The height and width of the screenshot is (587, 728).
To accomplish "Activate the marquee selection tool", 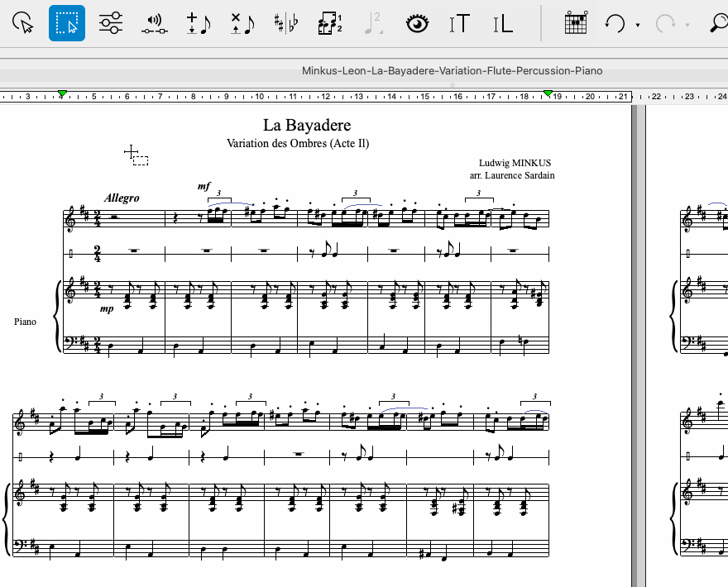I will [x=67, y=23].
